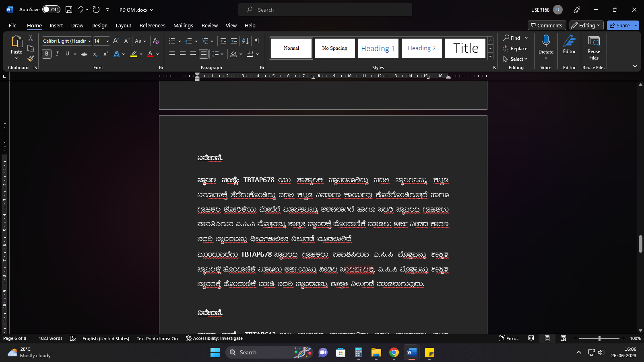Expand the bullets list dropdown arrow

(180, 41)
